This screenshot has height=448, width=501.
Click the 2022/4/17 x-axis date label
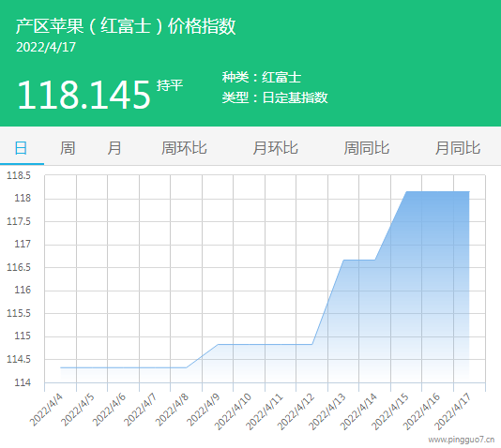coord(453,412)
